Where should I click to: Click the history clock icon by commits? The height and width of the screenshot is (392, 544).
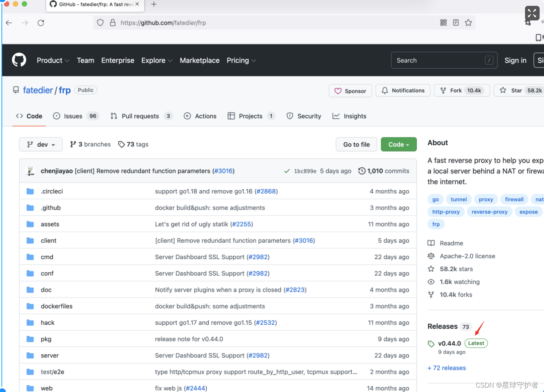coord(362,171)
